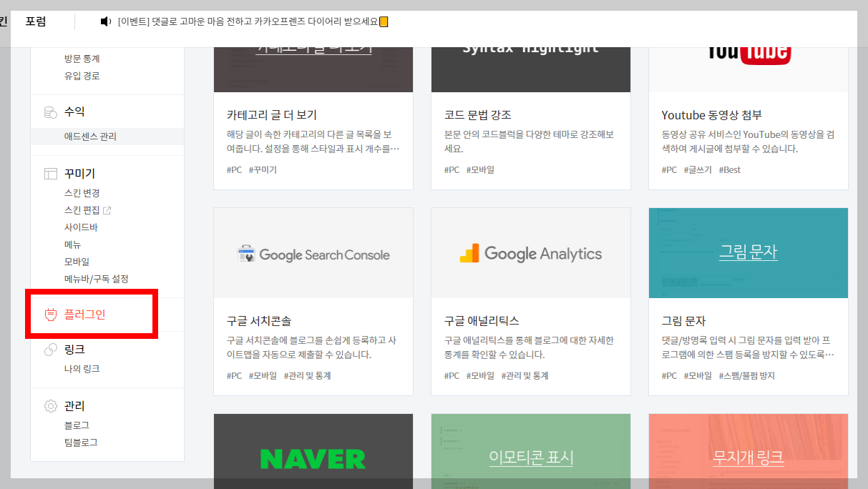Open the 메뉴 sidebar item
The height and width of the screenshot is (489, 868).
[x=73, y=244]
